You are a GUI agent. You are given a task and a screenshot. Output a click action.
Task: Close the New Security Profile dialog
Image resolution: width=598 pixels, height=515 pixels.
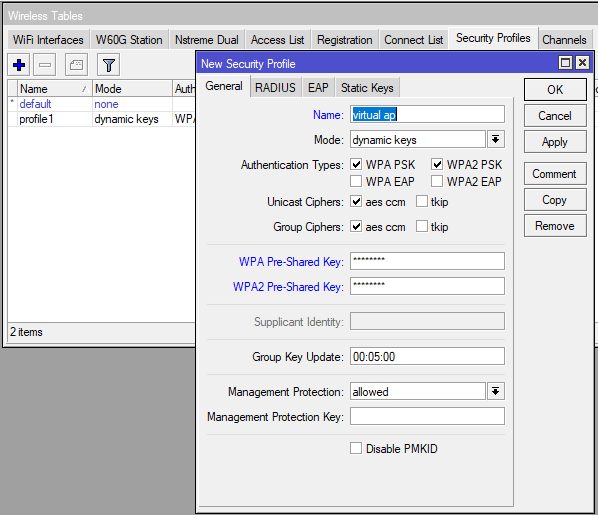coord(582,63)
